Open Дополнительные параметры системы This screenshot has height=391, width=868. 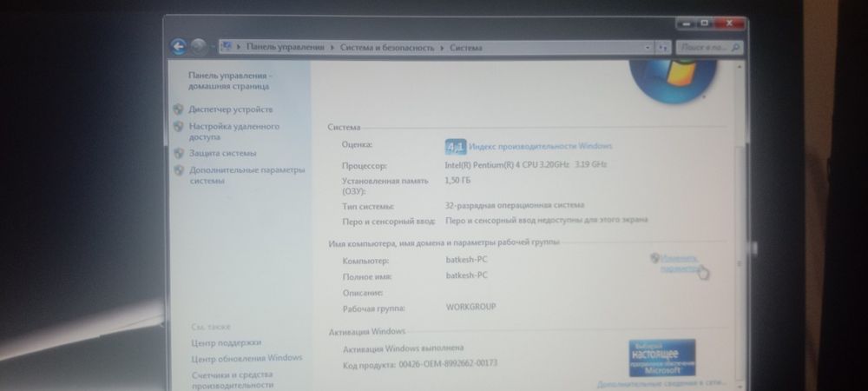point(247,175)
